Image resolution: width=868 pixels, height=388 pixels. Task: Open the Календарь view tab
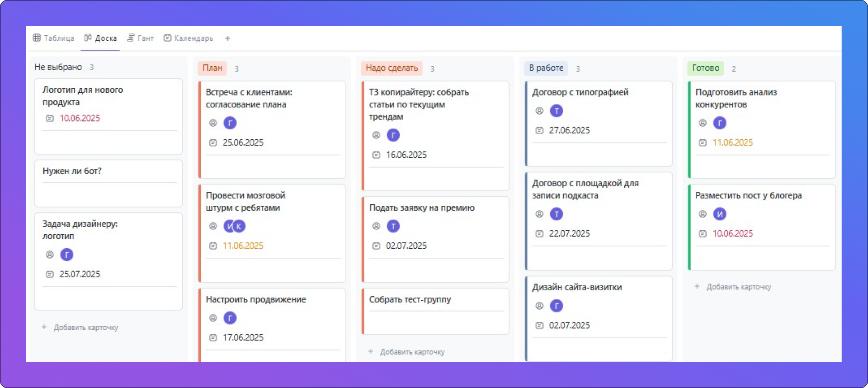point(189,38)
